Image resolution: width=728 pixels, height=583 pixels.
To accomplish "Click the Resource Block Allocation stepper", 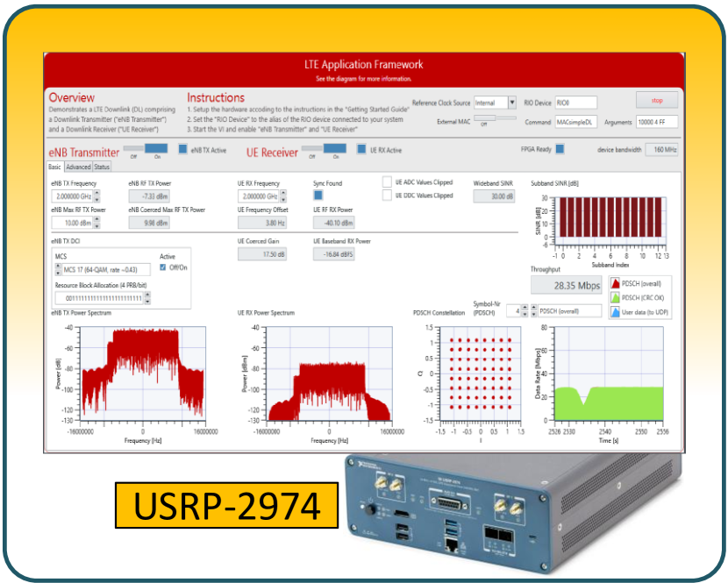I will coord(147,298).
